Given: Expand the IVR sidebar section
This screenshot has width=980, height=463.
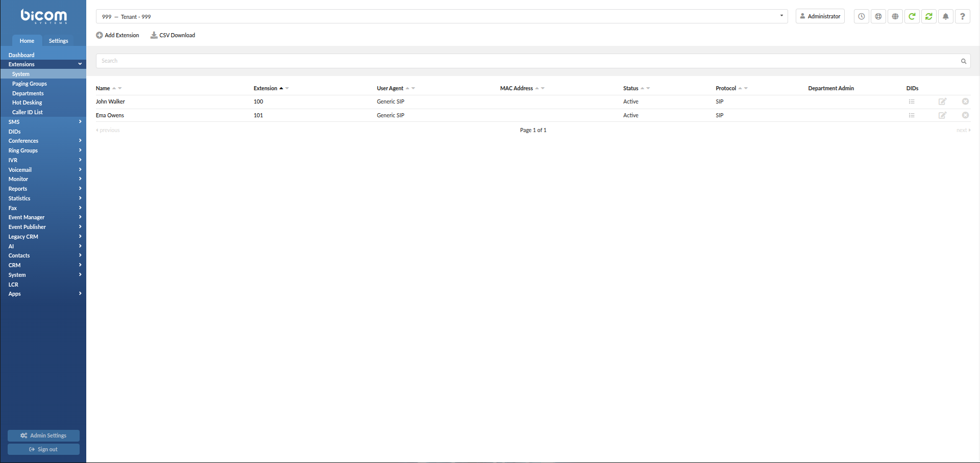Looking at the screenshot, I should point(43,160).
